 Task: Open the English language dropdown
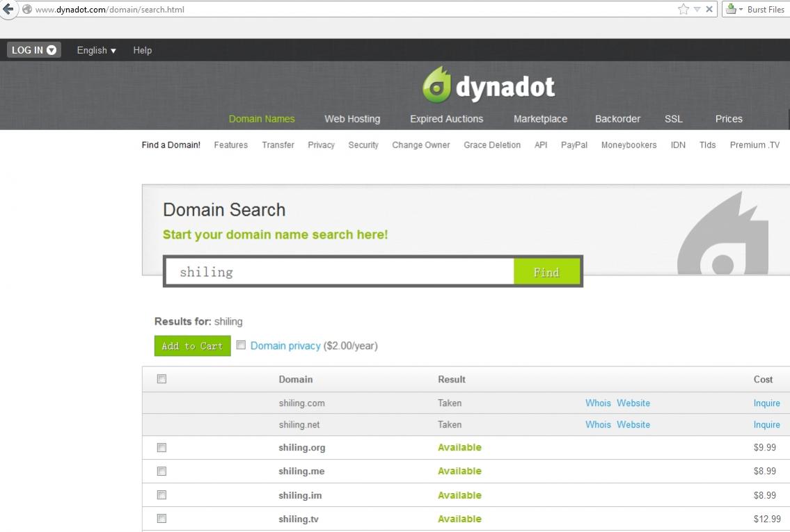tap(96, 50)
